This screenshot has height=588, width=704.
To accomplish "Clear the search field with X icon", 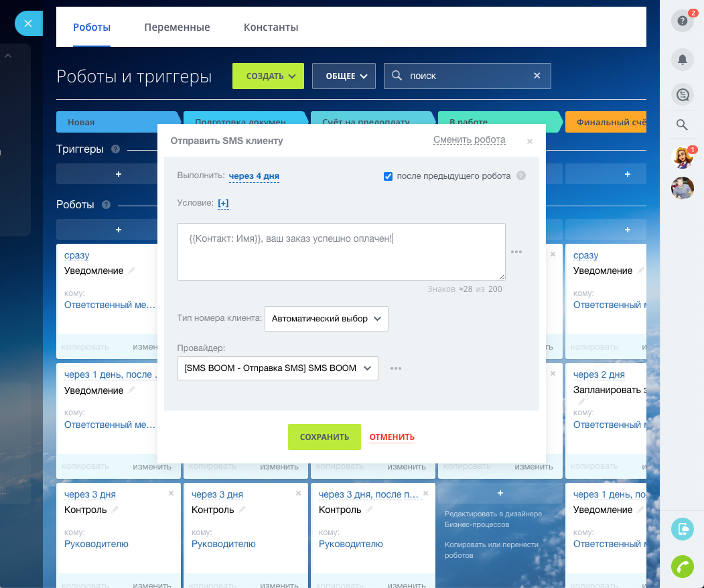I will (537, 76).
